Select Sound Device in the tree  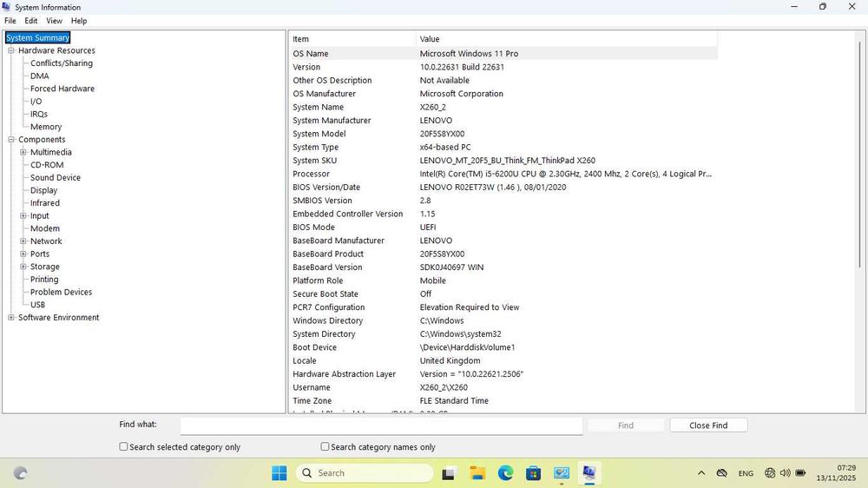(x=56, y=178)
